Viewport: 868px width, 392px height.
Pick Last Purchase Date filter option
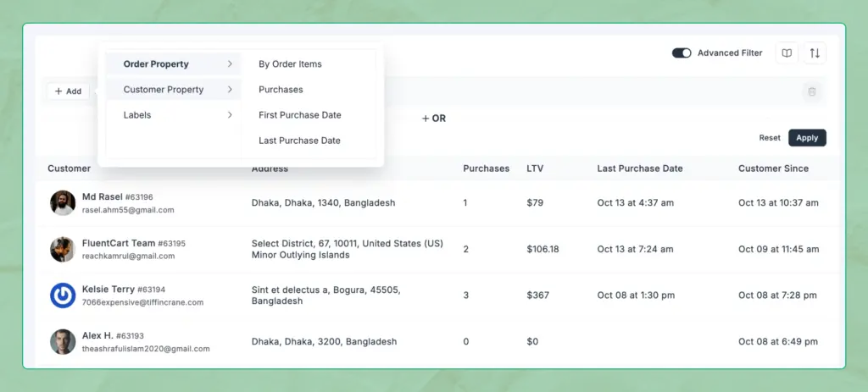tap(299, 141)
